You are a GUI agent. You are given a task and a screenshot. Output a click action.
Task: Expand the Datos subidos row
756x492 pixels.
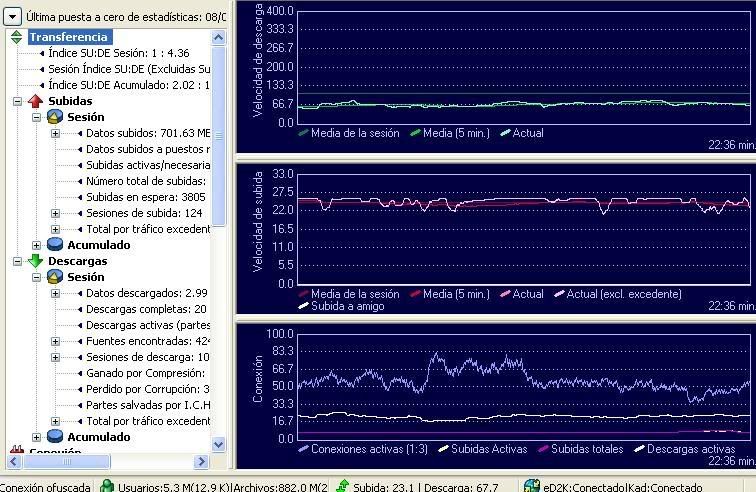tap(55, 133)
